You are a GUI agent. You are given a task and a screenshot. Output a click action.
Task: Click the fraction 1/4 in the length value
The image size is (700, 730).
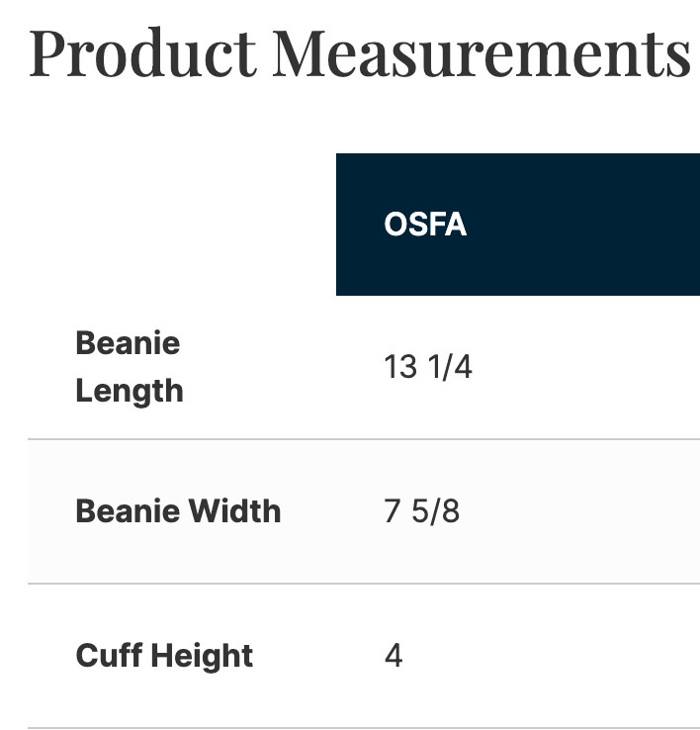[450, 367]
